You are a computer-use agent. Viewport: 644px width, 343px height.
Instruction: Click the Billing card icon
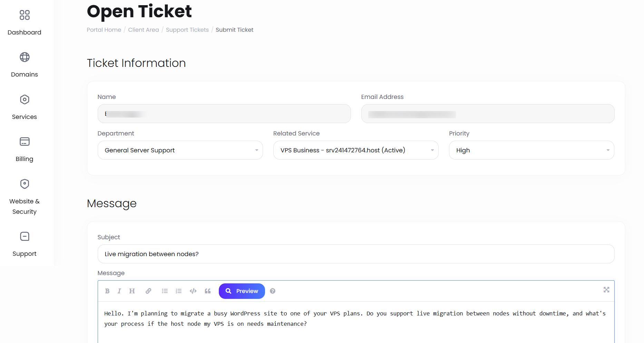click(x=25, y=141)
